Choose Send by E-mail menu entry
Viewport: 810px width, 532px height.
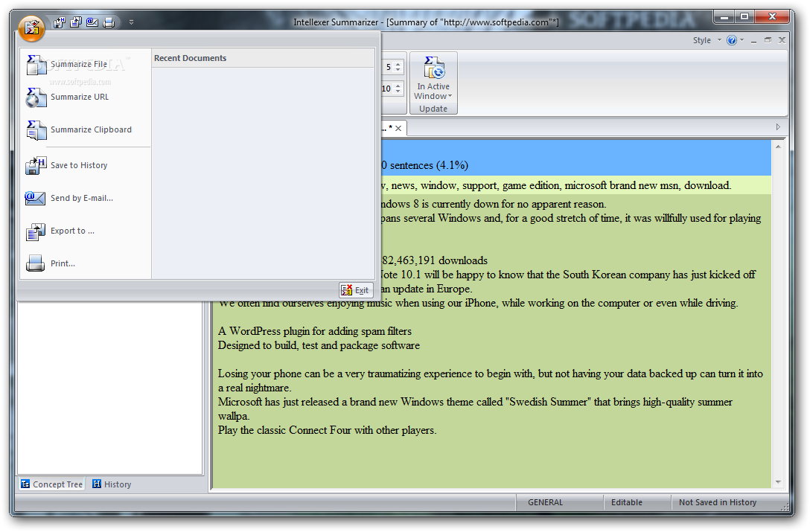pos(85,199)
